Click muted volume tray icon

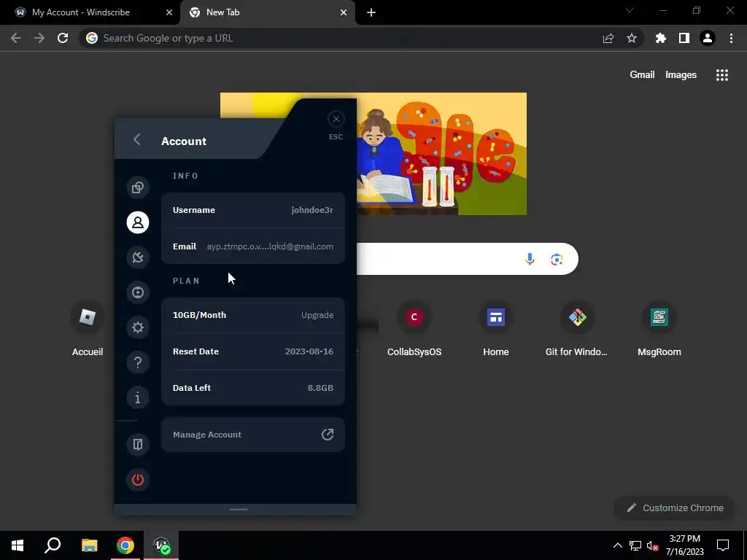pyautogui.click(x=653, y=545)
